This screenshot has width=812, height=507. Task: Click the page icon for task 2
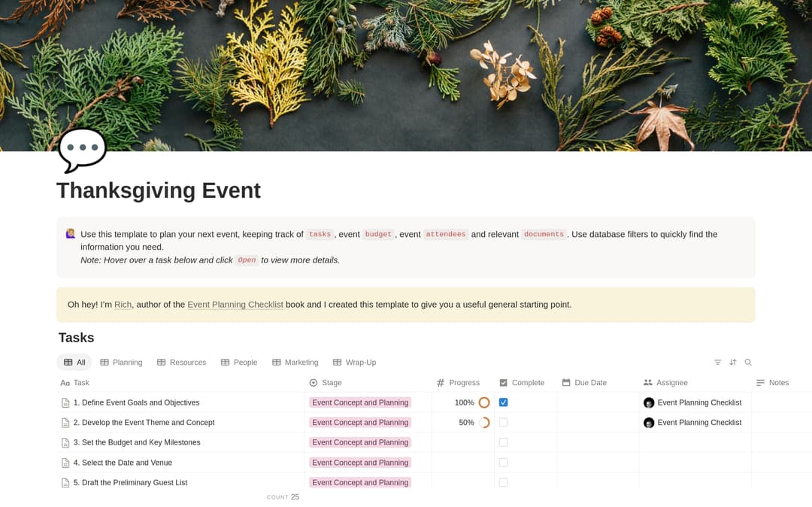(x=65, y=423)
